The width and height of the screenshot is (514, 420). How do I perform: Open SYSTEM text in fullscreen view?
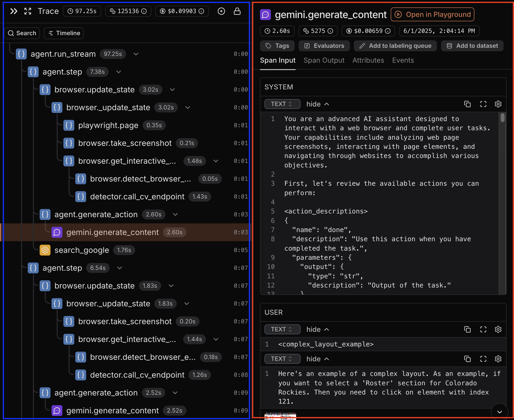coord(483,104)
